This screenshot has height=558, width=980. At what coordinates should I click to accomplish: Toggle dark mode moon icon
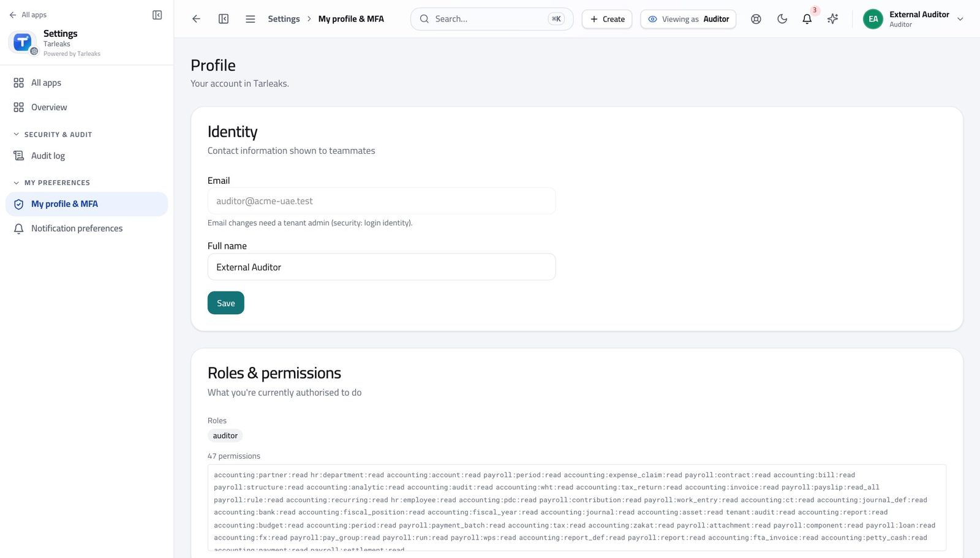pos(782,19)
